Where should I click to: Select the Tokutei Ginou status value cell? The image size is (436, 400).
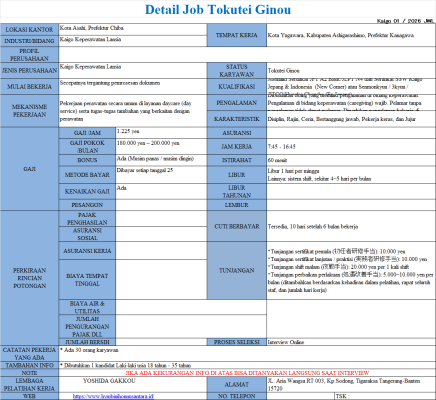click(x=351, y=71)
